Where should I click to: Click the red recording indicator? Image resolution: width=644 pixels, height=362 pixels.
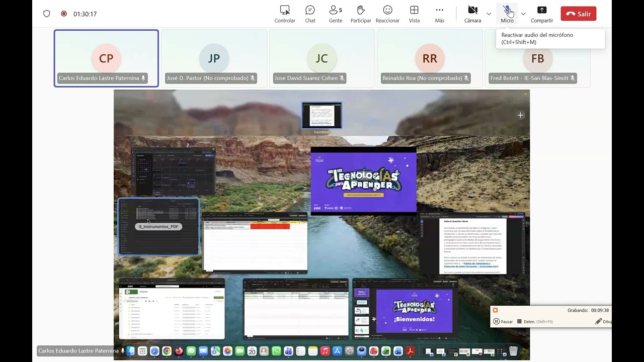click(64, 14)
